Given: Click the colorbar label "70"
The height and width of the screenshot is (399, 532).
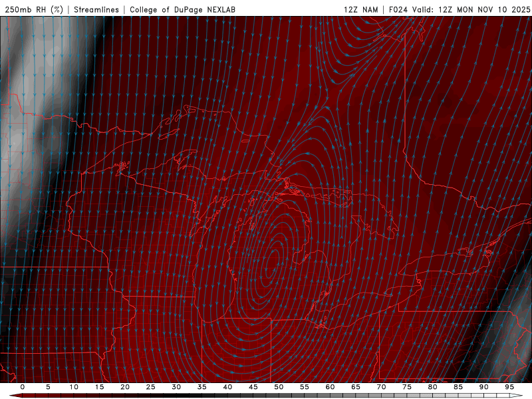Looking at the screenshot, I should (x=381, y=387).
